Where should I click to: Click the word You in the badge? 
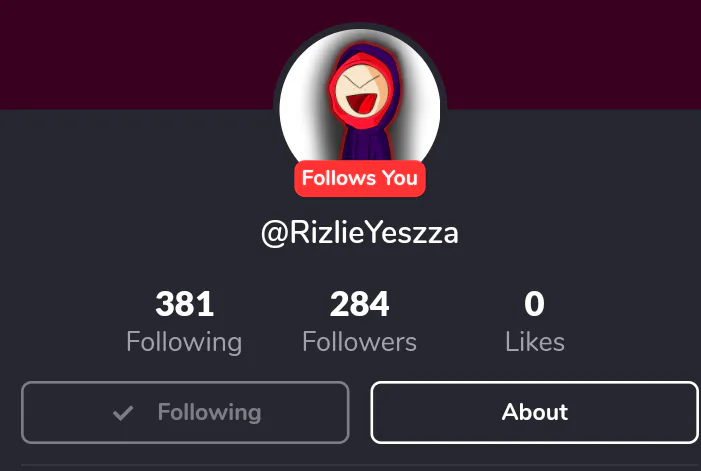pyautogui.click(x=400, y=178)
